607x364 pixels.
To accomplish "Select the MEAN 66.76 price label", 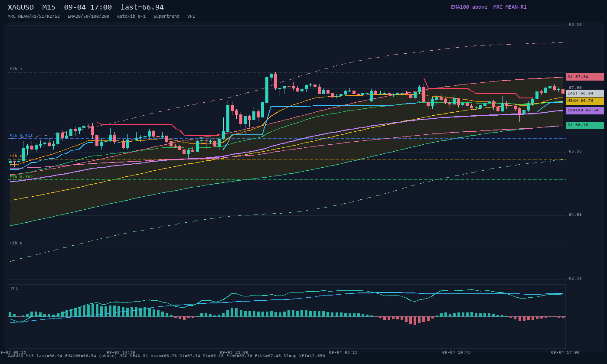I will 585,101.
